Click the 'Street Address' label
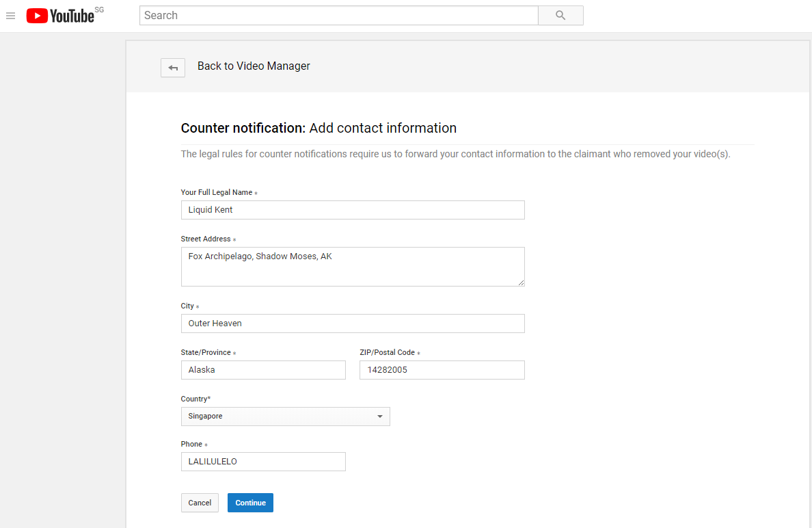This screenshot has width=812, height=528. 206,239
